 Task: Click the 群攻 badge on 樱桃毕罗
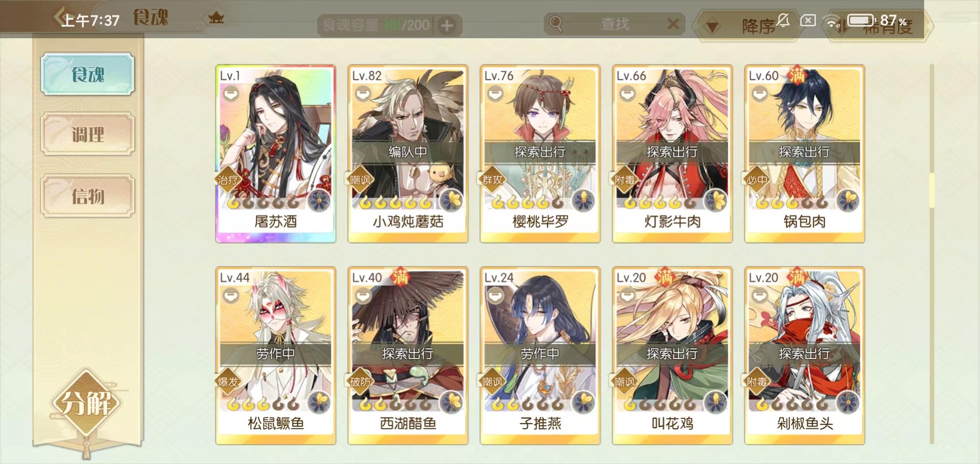(492, 180)
